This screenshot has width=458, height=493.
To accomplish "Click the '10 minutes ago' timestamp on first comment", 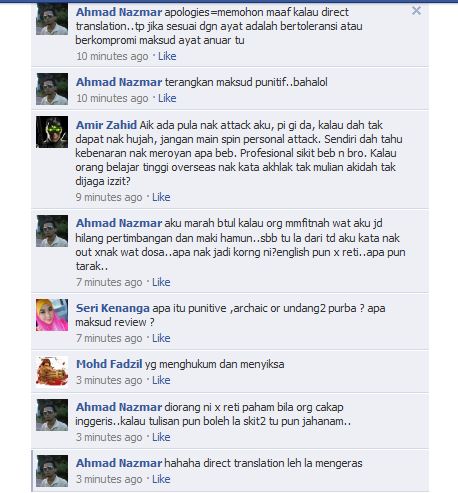I will 112,56.
